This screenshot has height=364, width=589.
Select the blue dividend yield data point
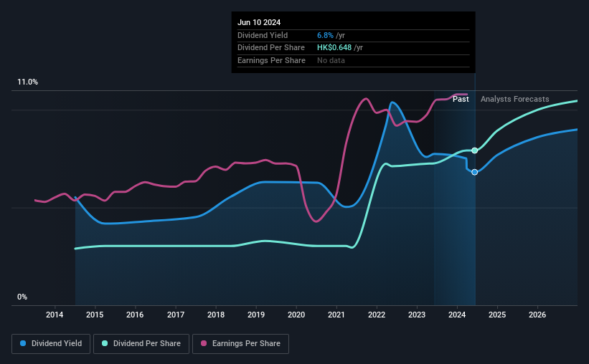(x=475, y=172)
